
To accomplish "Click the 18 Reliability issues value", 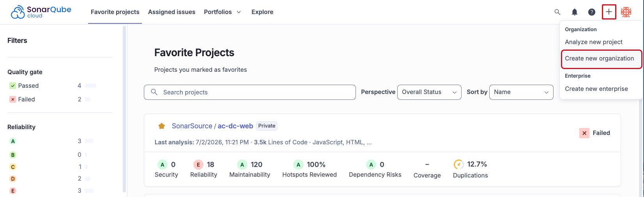I will 211,165.
